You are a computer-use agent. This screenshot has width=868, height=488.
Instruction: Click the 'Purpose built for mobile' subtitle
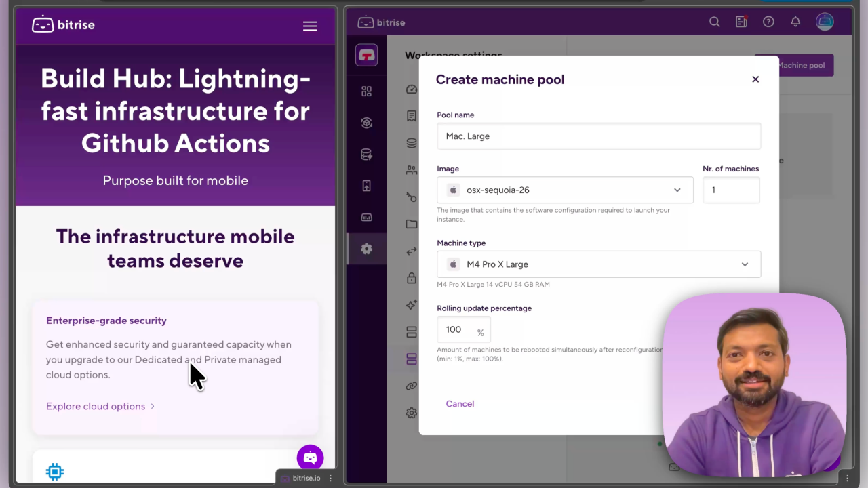point(176,180)
